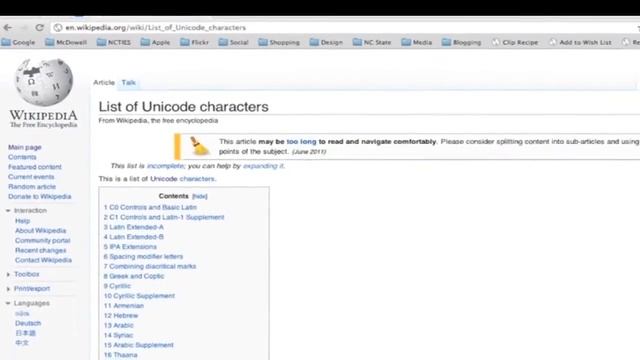Open Featured content link
This screenshot has height=360, width=640.
pyautogui.click(x=35, y=167)
